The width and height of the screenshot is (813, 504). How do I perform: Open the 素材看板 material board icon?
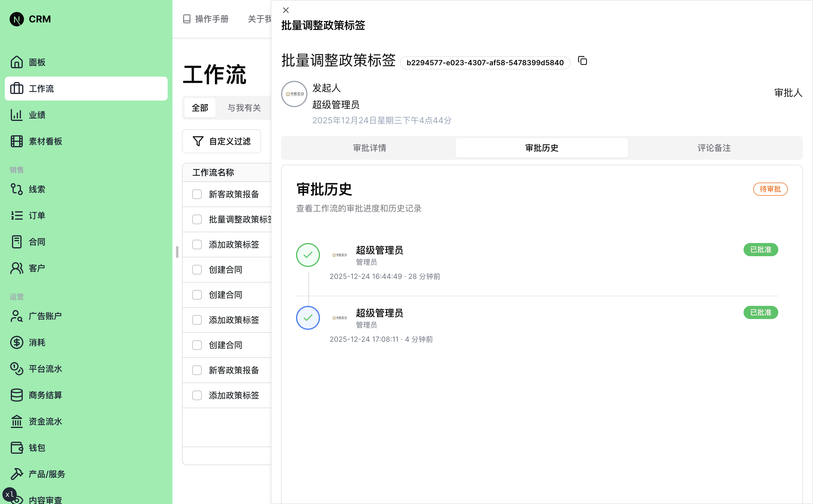coord(17,141)
